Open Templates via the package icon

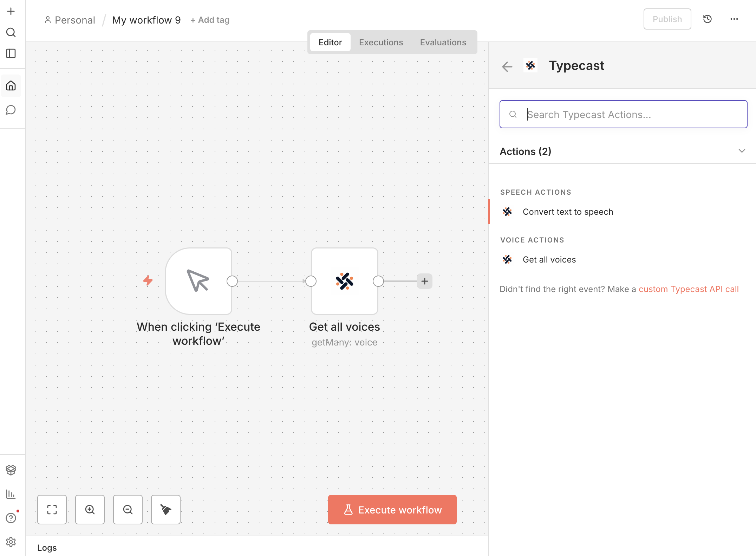pyautogui.click(x=11, y=470)
